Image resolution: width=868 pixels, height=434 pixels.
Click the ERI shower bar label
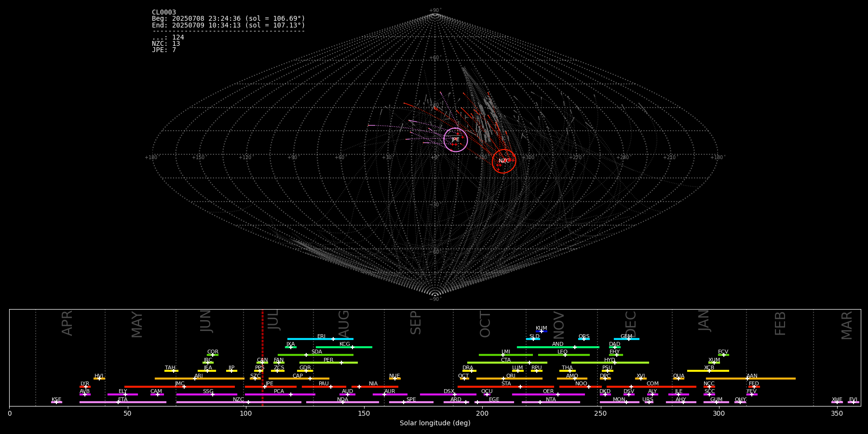(322, 337)
